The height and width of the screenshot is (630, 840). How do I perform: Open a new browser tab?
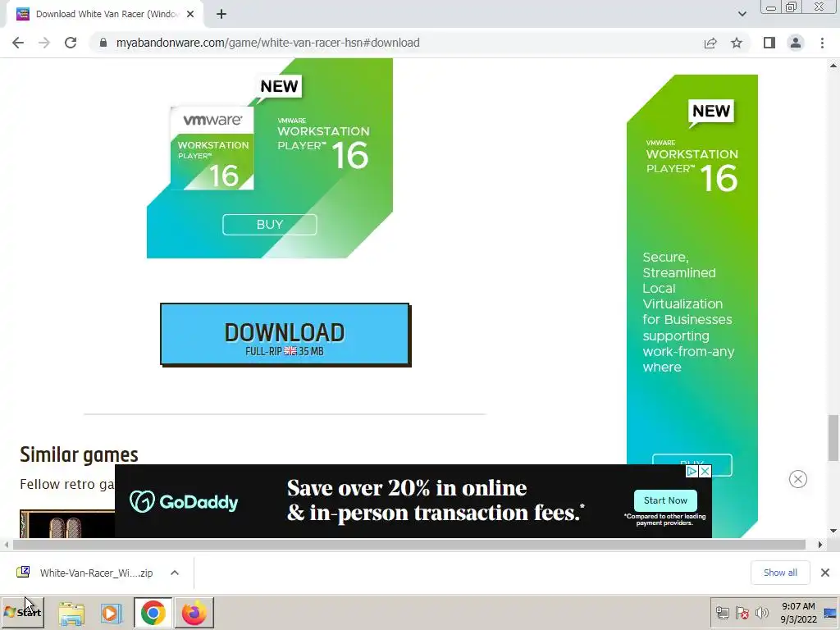tap(221, 15)
